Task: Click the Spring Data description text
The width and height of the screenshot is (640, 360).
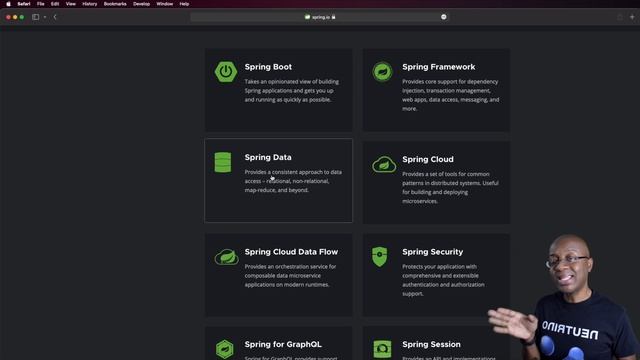Action: pos(293,181)
